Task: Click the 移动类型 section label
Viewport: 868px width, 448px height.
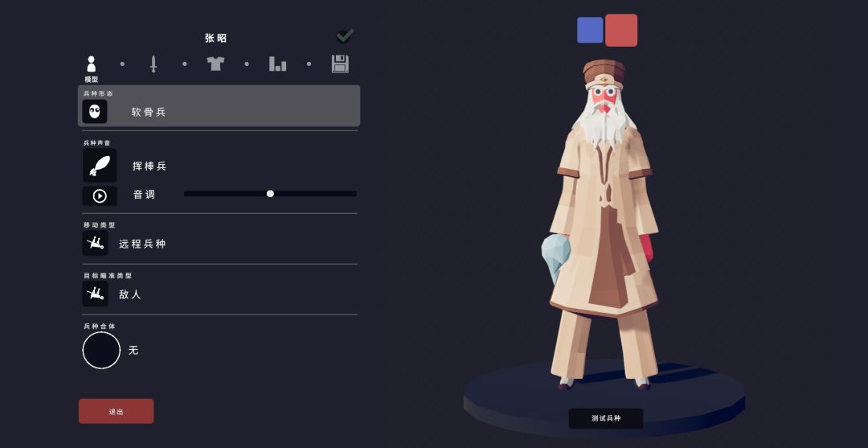Action: (100, 225)
